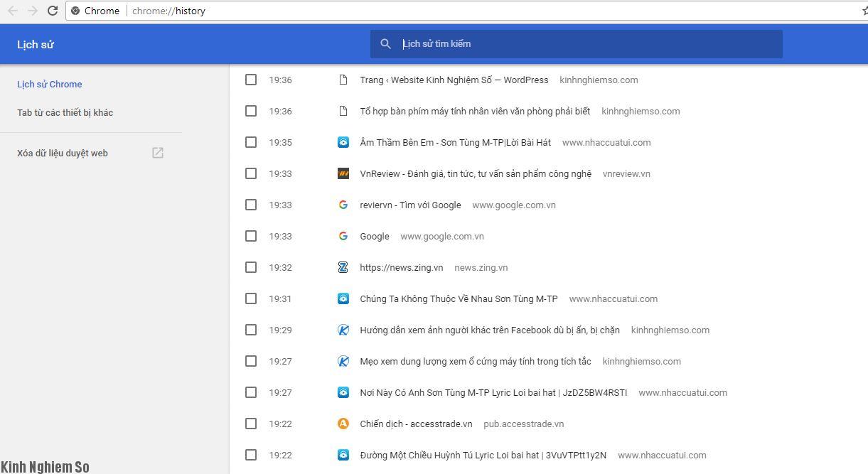The height and width of the screenshot is (474, 868).
Task: Open the Lịch sử Chrome section
Action: coord(50,84)
